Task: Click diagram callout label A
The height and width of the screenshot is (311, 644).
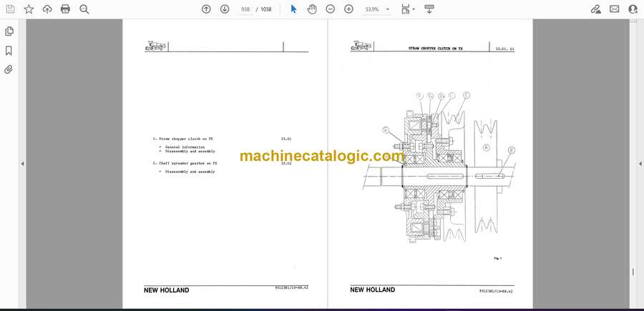Action: tap(487, 148)
